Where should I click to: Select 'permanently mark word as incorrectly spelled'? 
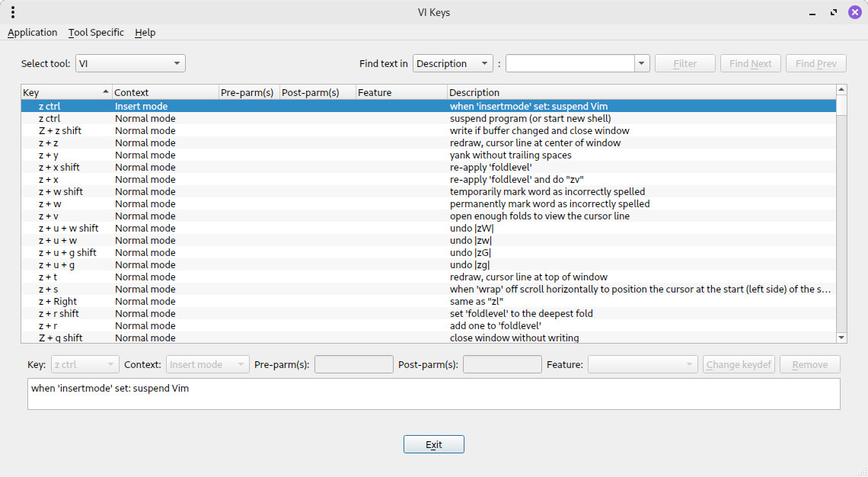tap(429, 203)
